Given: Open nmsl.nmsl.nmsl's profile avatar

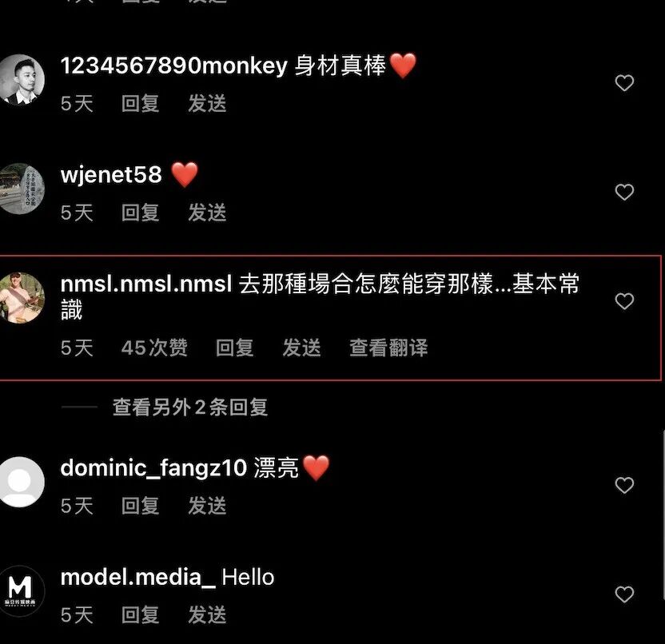Looking at the screenshot, I should [20, 297].
